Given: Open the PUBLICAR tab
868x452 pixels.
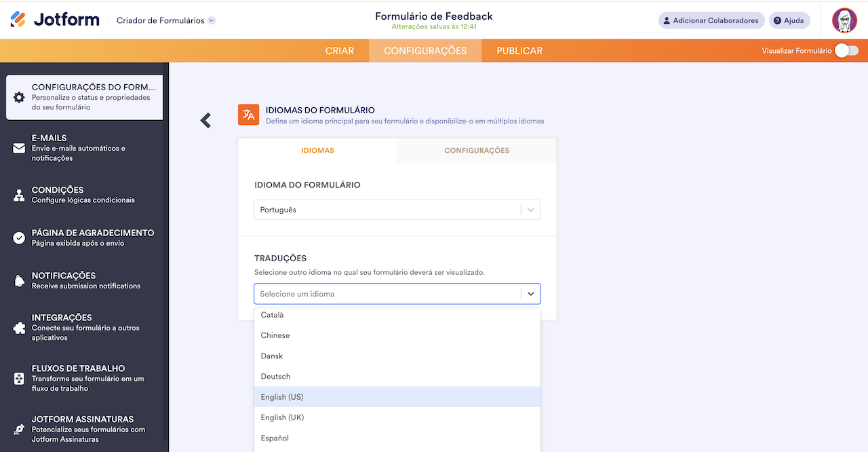Looking at the screenshot, I should [x=519, y=50].
